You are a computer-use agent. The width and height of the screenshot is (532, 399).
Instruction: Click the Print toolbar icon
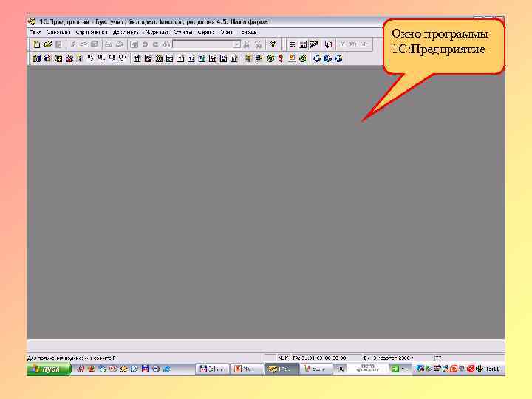tap(109, 44)
